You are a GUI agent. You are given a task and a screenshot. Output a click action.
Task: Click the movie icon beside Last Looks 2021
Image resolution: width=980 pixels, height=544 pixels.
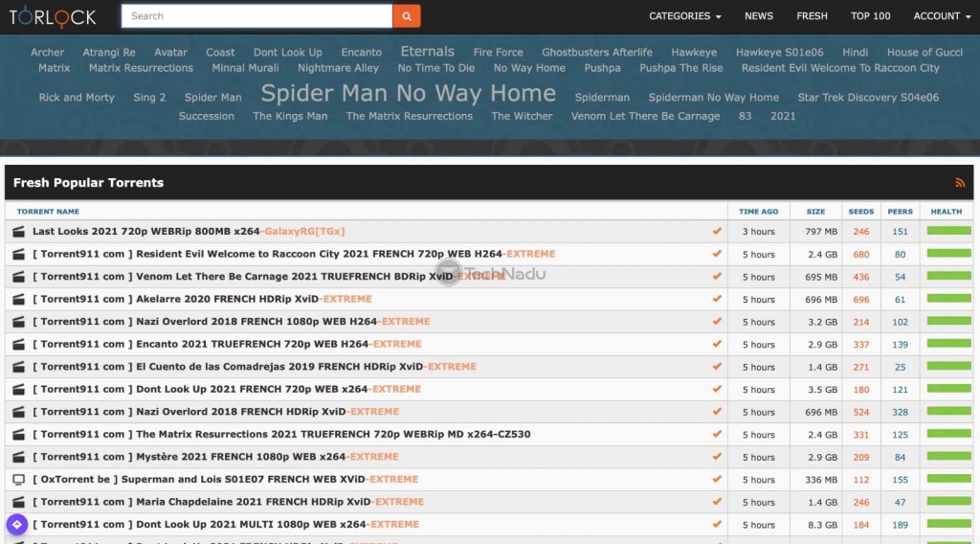click(x=19, y=232)
